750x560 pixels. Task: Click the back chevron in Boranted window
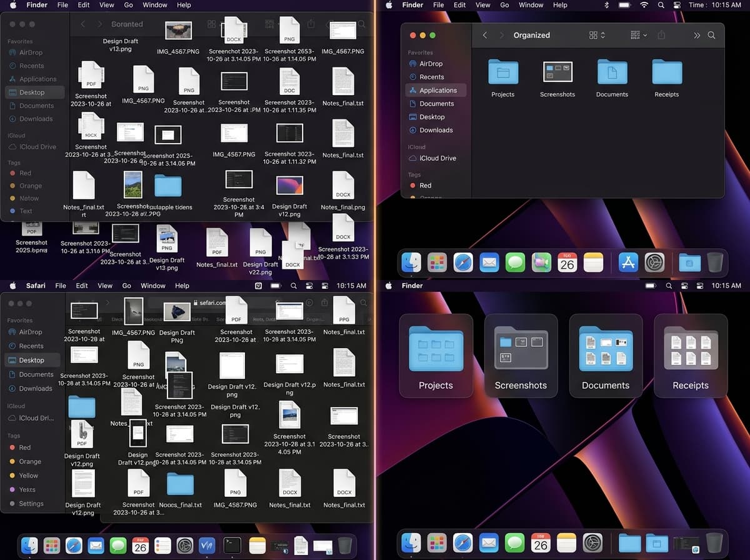click(x=82, y=24)
